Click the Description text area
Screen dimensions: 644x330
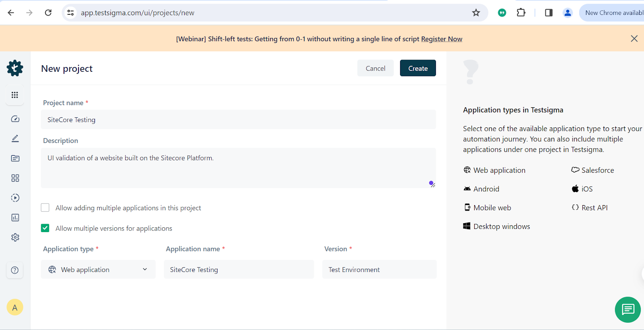tap(238, 168)
